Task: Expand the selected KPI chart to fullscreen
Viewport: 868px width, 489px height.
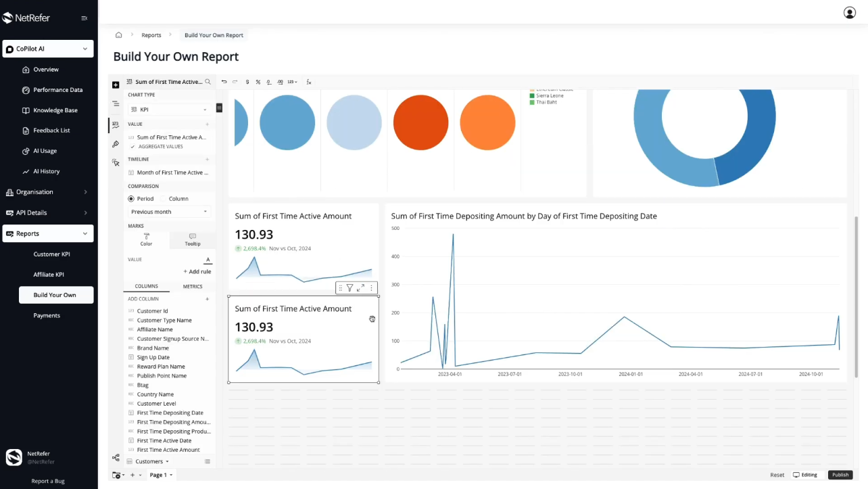Action: coord(360,288)
